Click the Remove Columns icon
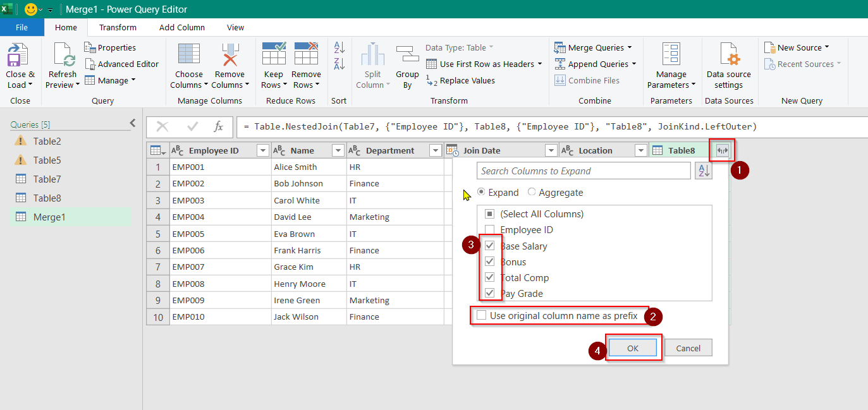The height and width of the screenshot is (410, 868). (229, 56)
